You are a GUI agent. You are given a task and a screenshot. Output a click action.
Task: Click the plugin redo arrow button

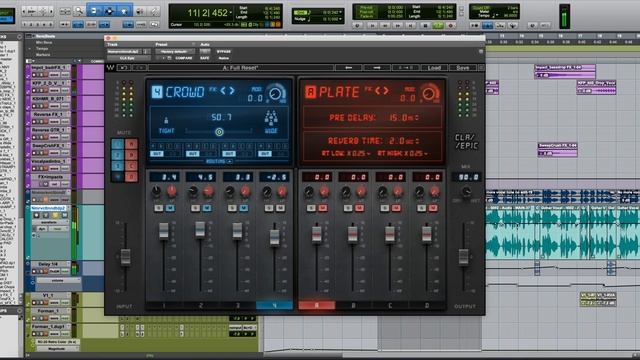(x=139, y=68)
